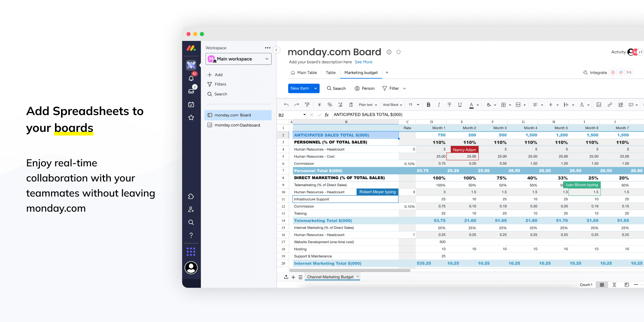Screen dimensions: 644x322
Task: Click the comment bubble icon in toolbar
Action: 631,105
